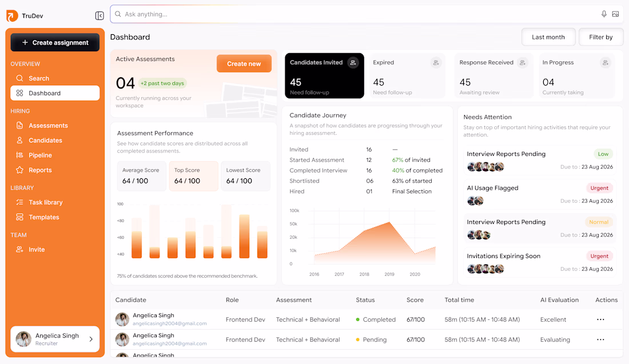This screenshot has width=629, height=364.
Task: Click the Shortlisted row label
Action: [x=304, y=181]
